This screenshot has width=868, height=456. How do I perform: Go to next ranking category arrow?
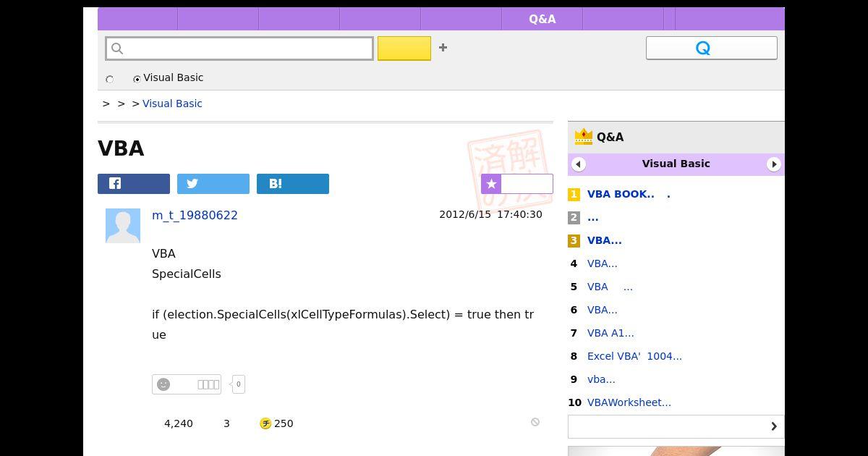click(x=774, y=164)
